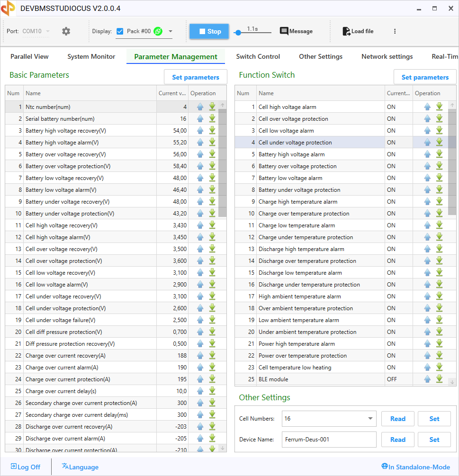459x476 pixels.
Task: Open the Switch Control tab
Action: (x=258, y=56)
